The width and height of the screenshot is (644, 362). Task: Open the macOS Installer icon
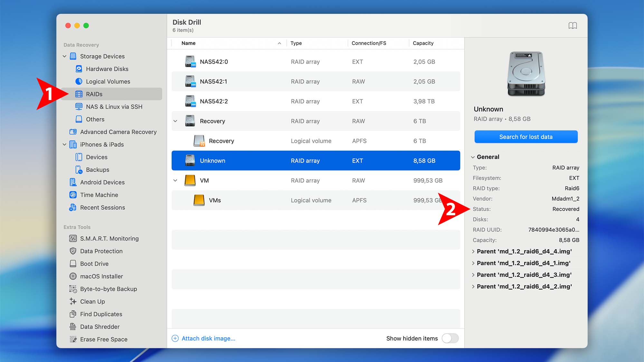point(73,276)
